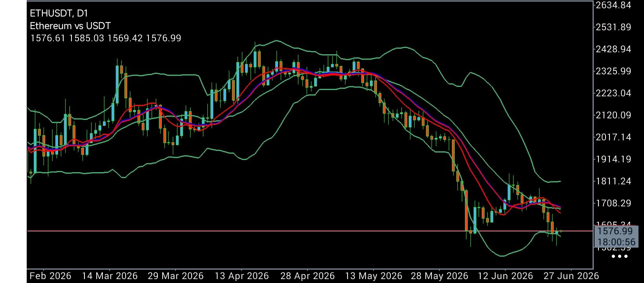Select the 1708.29 price axis label
The image size is (644, 283).
613,203
